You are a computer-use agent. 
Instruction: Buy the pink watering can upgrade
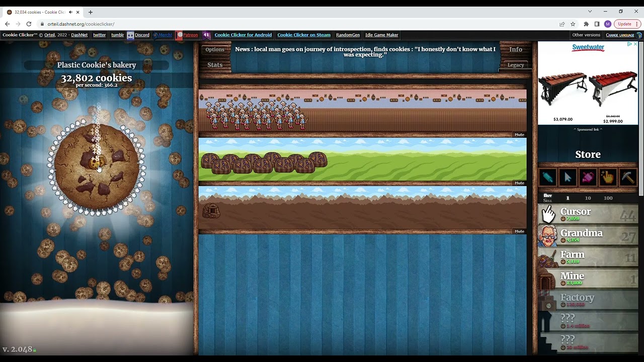tap(588, 177)
